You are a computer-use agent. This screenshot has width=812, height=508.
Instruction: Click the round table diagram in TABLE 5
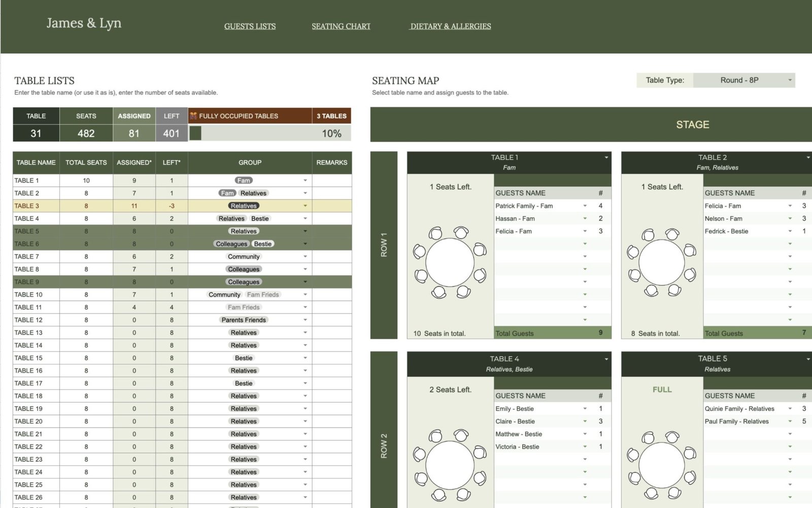point(662,465)
